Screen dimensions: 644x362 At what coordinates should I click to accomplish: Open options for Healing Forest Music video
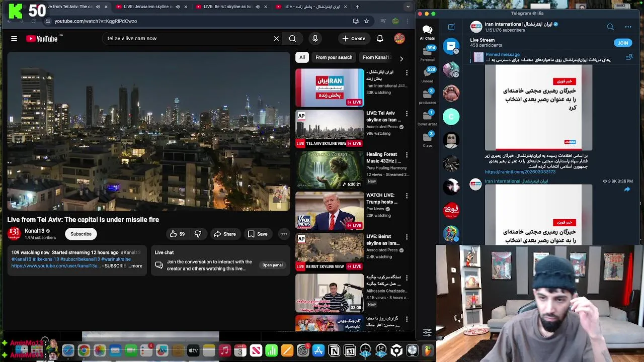407,155
